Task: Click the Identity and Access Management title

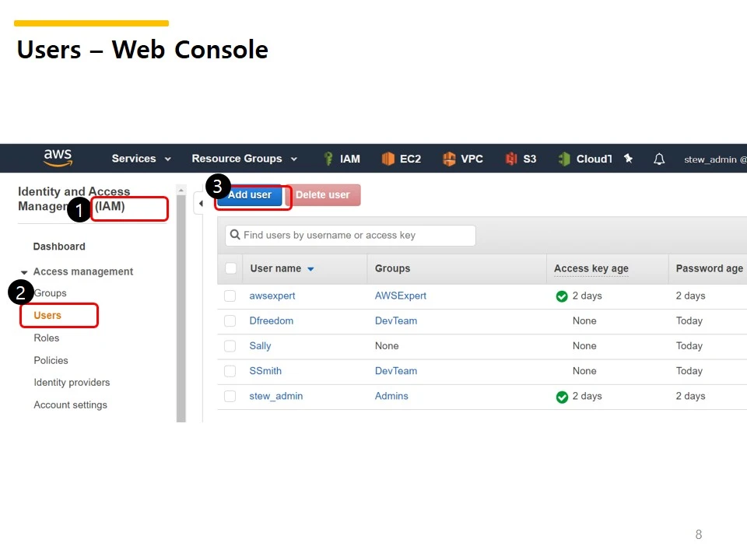Action: 74,198
